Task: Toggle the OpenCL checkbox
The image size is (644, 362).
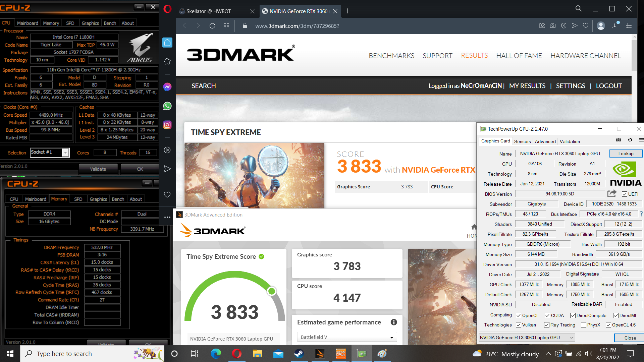Action: [x=519, y=315]
